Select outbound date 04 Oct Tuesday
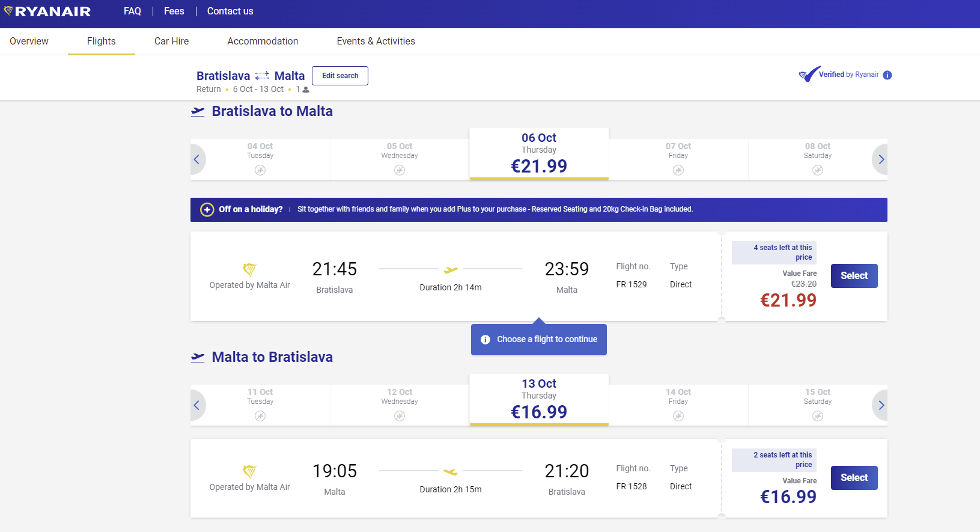 (x=260, y=159)
